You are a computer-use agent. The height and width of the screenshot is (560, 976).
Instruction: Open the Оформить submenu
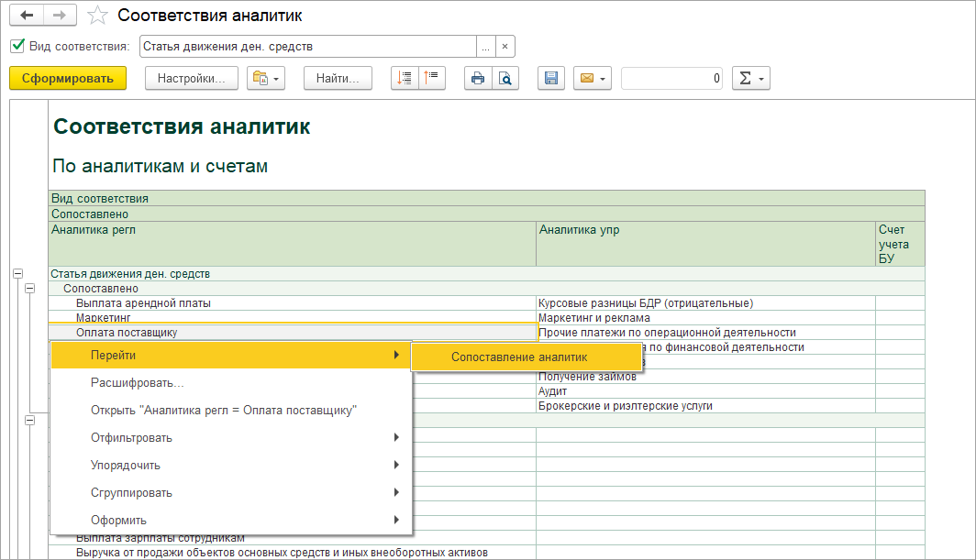tap(231, 520)
